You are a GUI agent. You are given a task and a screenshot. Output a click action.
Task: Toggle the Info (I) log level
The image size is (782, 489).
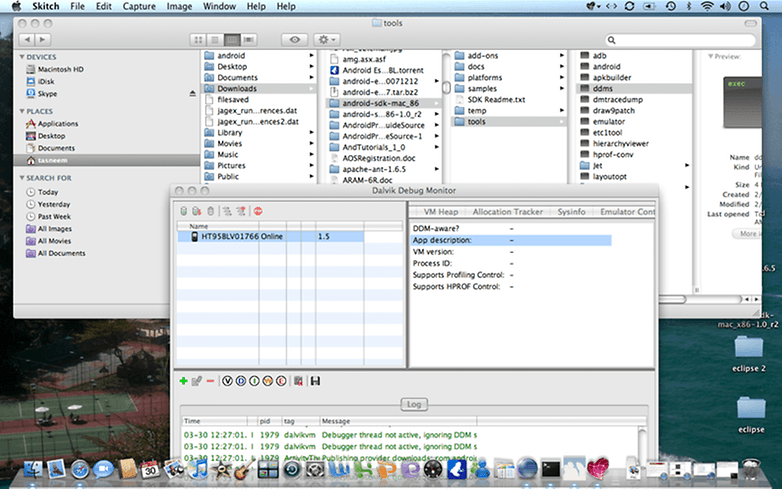coord(254,381)
